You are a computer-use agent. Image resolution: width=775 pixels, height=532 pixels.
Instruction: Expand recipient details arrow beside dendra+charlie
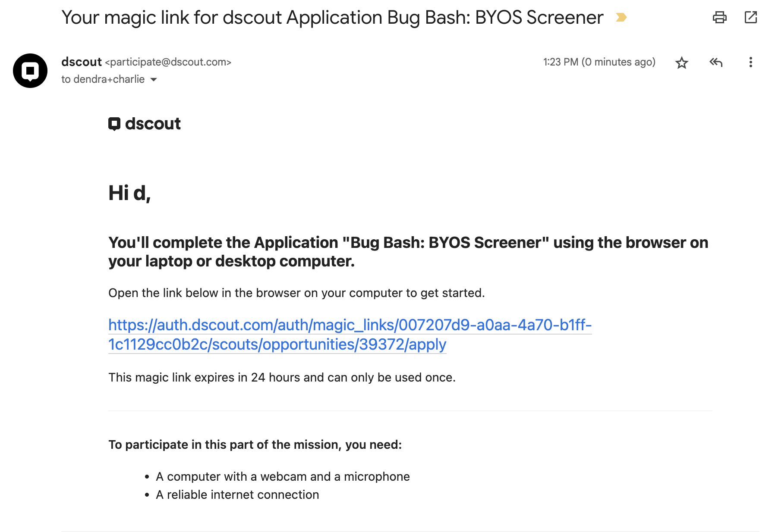point(154,80)
